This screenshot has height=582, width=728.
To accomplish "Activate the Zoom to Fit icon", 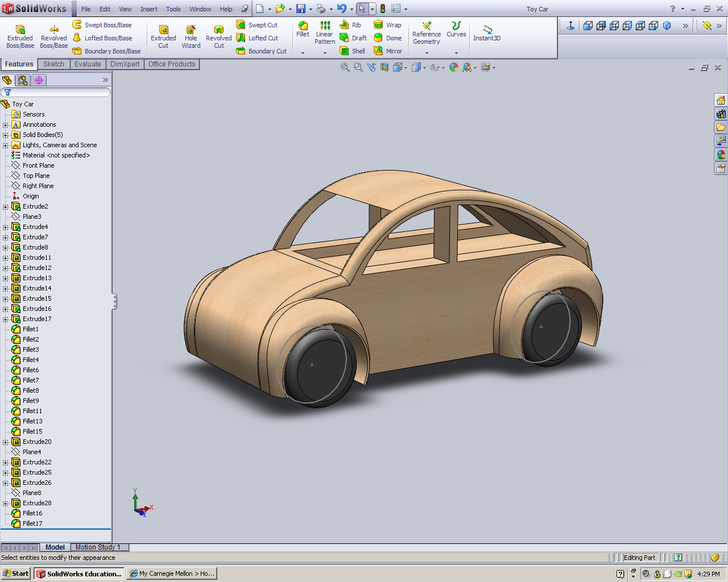I will coord(345,67).
